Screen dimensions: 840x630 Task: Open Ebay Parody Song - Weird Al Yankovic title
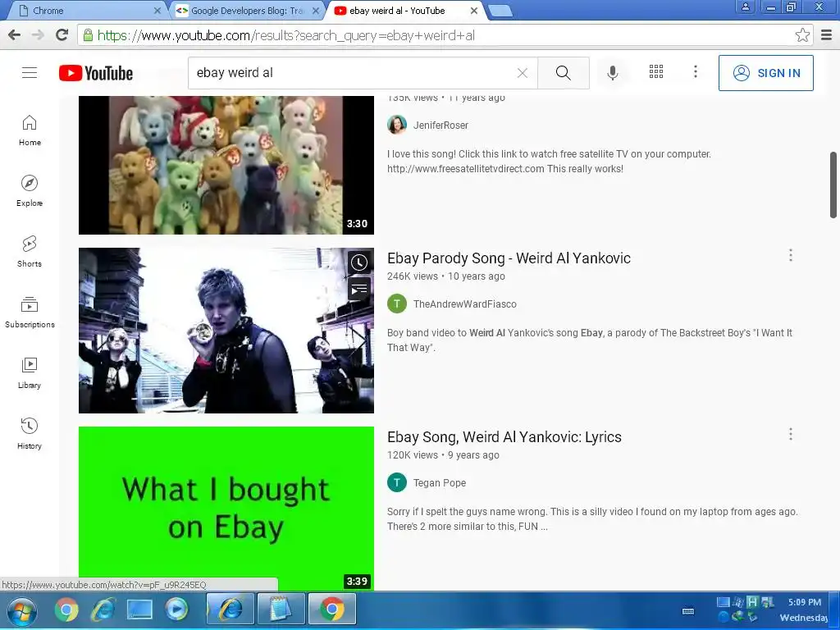[x=509, y=258]
